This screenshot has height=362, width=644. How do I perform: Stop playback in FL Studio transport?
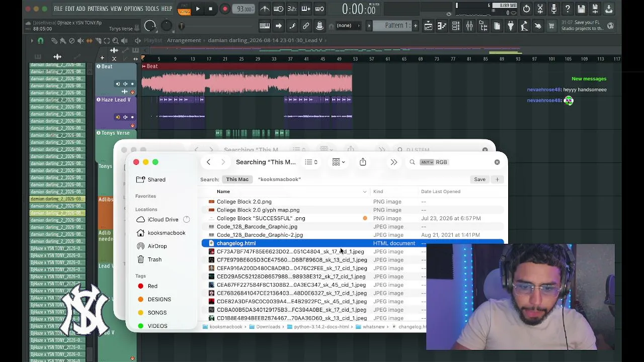[210, 9]
